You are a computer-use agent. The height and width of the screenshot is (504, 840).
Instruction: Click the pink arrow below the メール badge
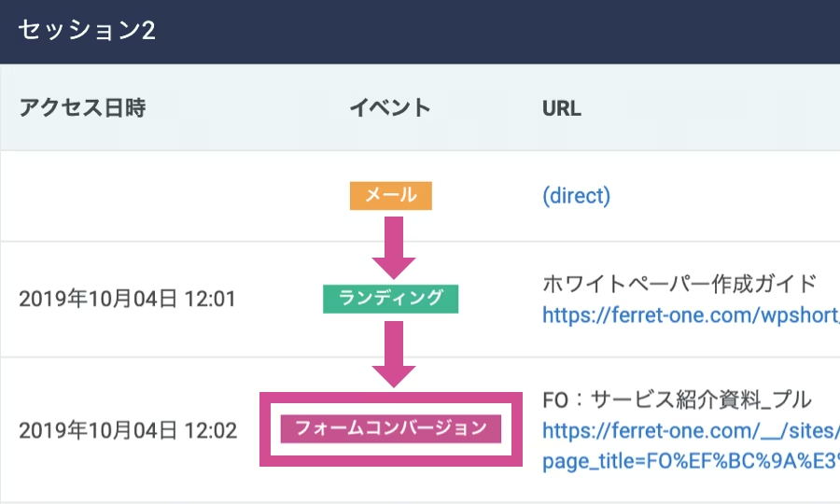pos(394,246)
